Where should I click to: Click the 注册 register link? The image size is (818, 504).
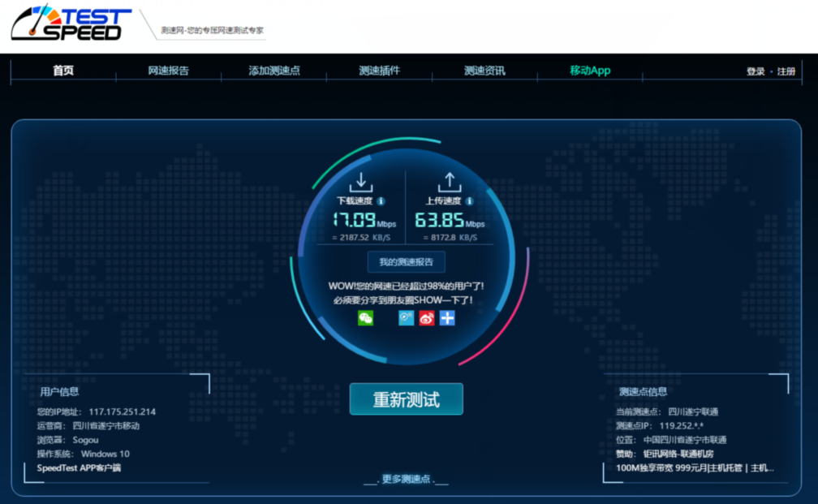786,71
